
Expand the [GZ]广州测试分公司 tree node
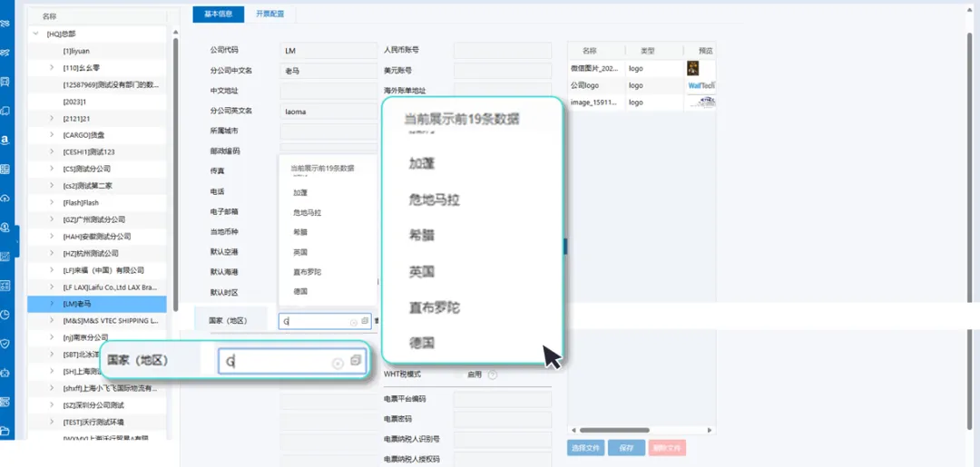(52, 219)
